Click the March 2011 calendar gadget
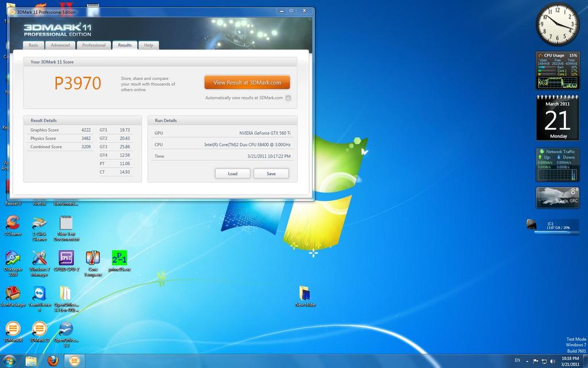 pyautogui.click(x=558, y=118)
